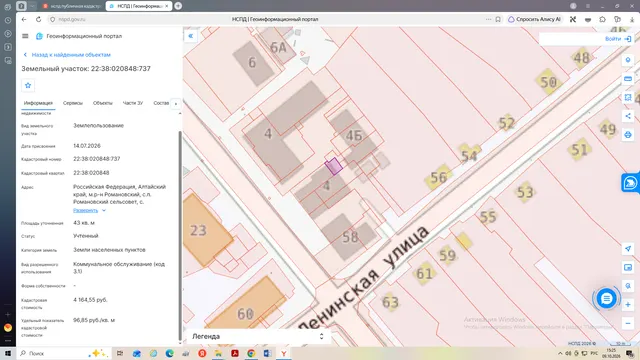Switch to Объекты tab

point(102,103)
